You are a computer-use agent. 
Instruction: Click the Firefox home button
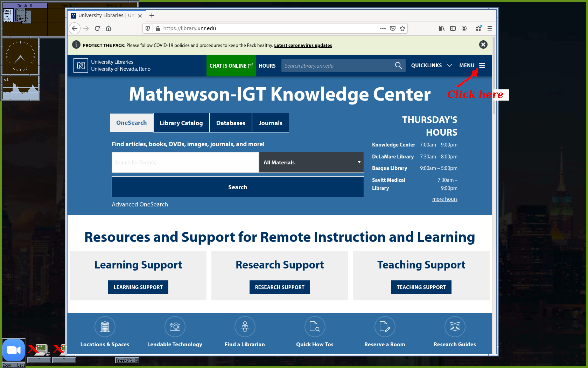pyautogui.click(x=108, y=28)
